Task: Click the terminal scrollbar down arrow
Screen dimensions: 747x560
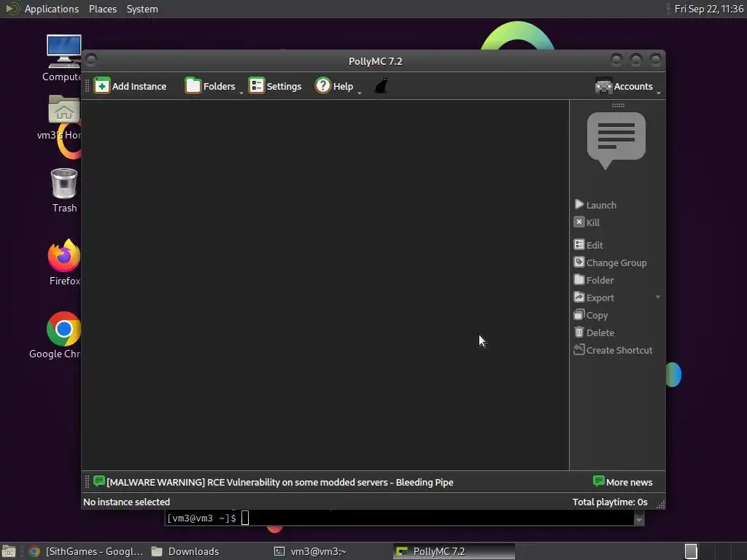Action: click(x=639, y=518)
